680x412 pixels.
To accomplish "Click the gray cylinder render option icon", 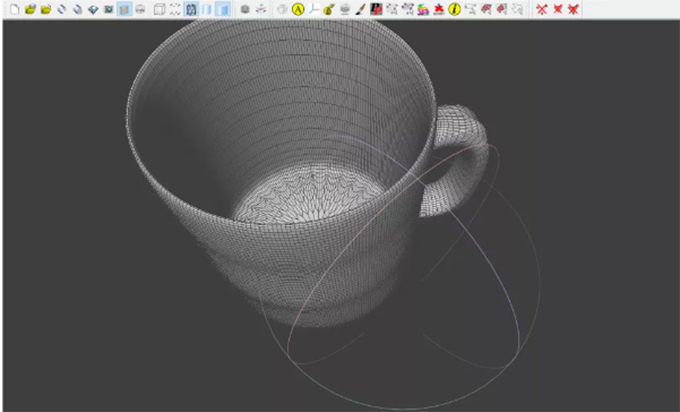I will [x=245, y=9].
